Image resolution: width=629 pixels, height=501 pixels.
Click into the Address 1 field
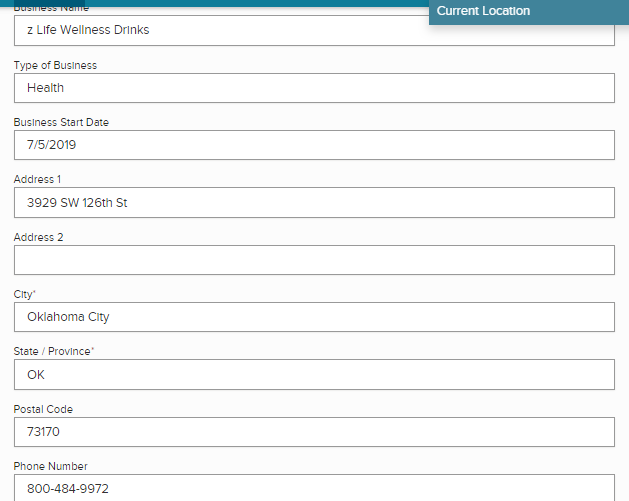coord(314,203)
